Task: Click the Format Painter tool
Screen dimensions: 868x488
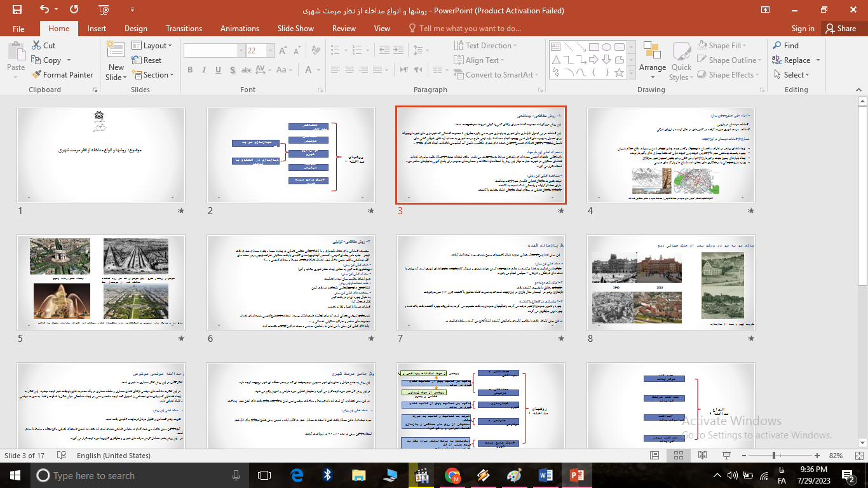Action: pos(62,74)
